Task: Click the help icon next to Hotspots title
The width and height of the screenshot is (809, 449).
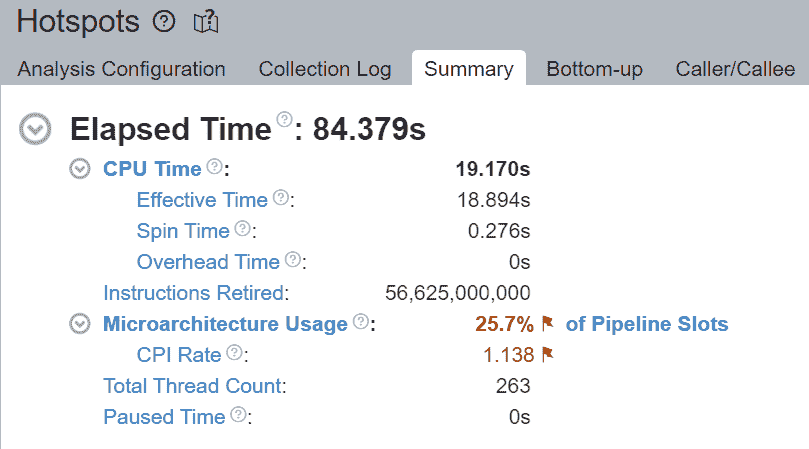Action: [163, 21]
